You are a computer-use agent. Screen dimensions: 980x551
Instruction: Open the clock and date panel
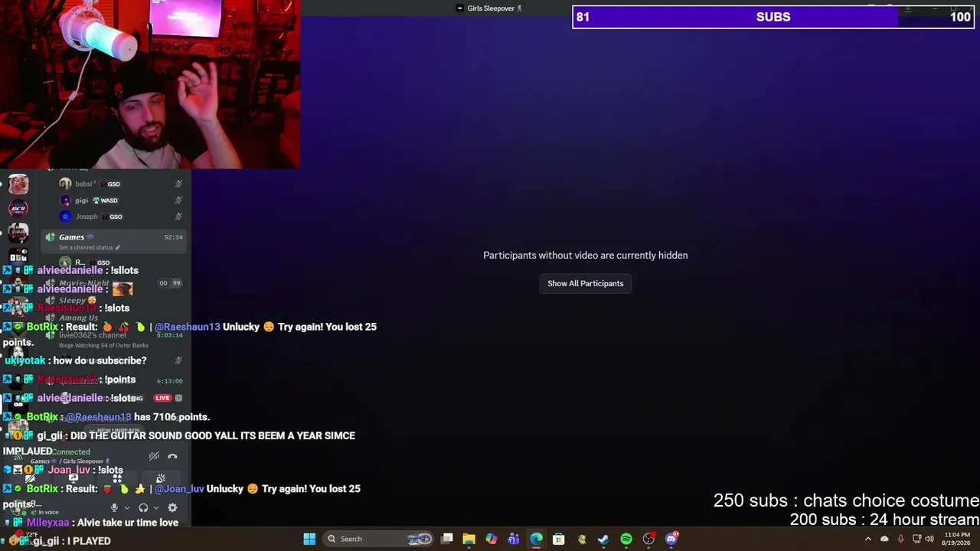pos(955,539)
